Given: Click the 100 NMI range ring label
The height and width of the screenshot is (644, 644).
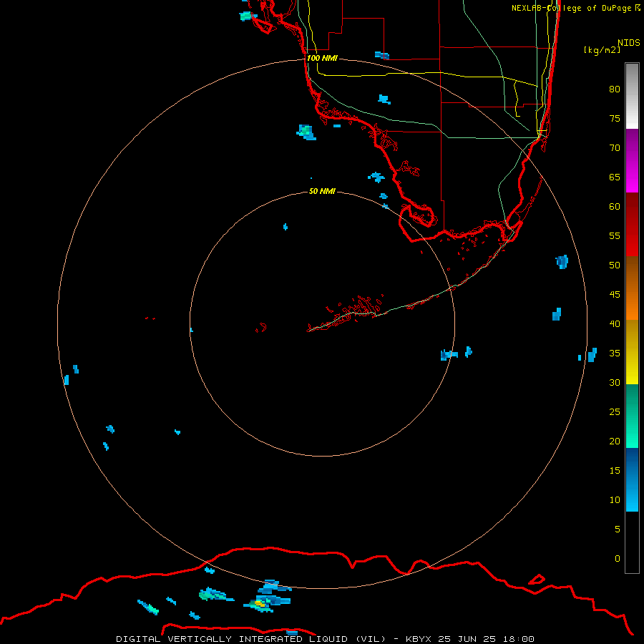Looking at the screenshot, I should click(x=322, y=58).
